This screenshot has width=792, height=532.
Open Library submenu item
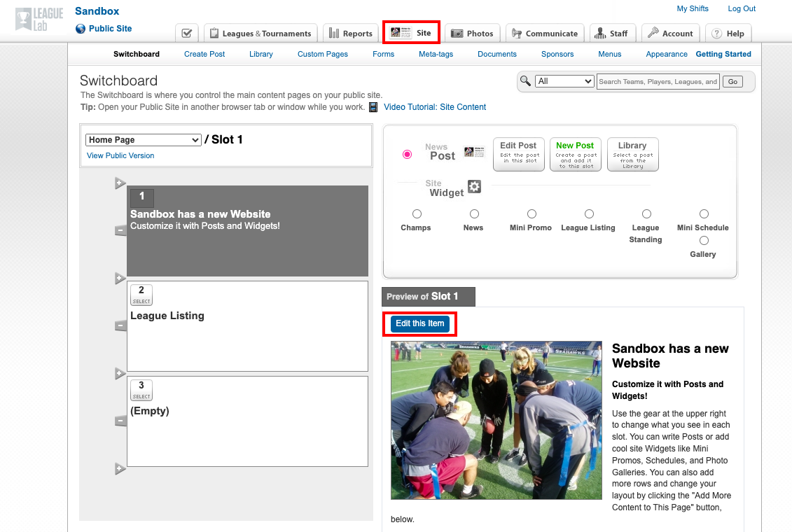click(x=261, y=54)
